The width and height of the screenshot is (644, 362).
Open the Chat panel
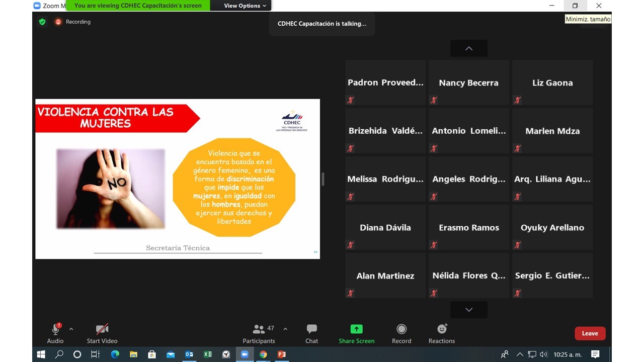311,333
